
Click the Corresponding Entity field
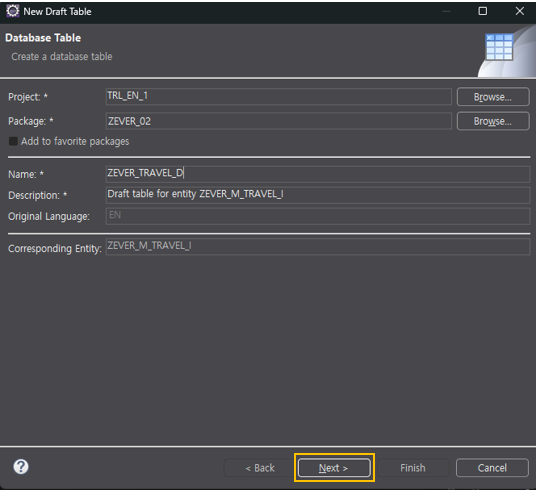tap(318, 247)
